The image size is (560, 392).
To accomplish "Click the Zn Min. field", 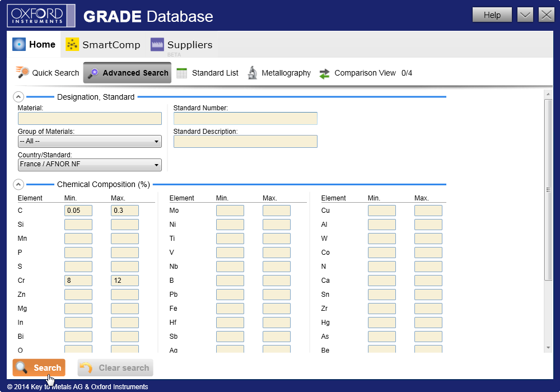I will (x=78, y=295).
